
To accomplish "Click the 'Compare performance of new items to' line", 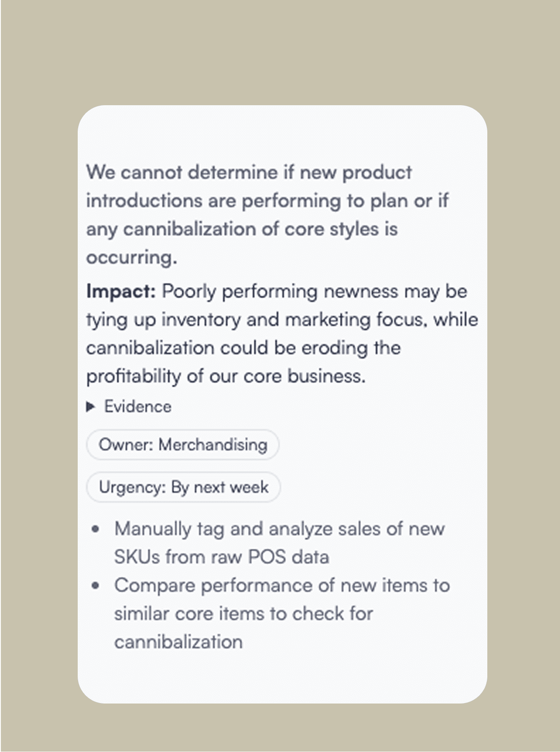I will coord(282,586).
